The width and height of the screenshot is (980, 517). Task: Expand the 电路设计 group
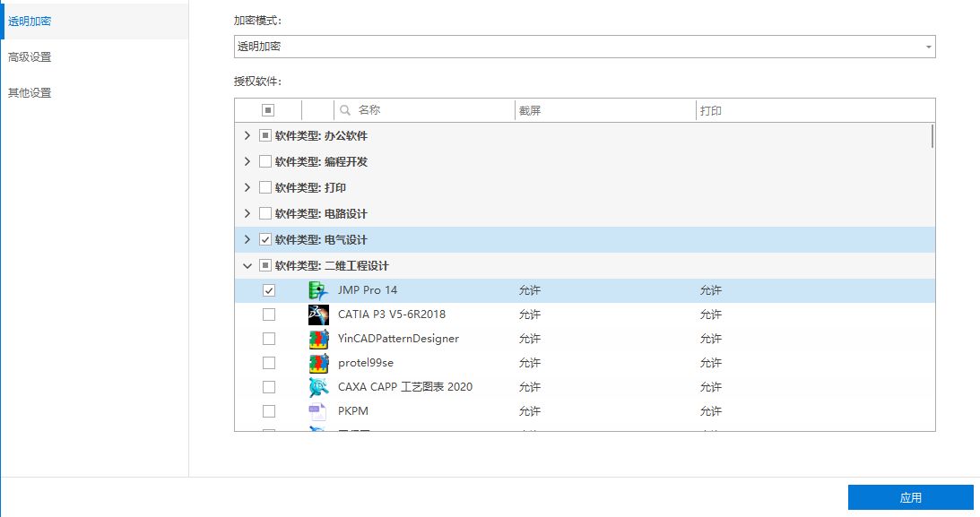point(247,213)
